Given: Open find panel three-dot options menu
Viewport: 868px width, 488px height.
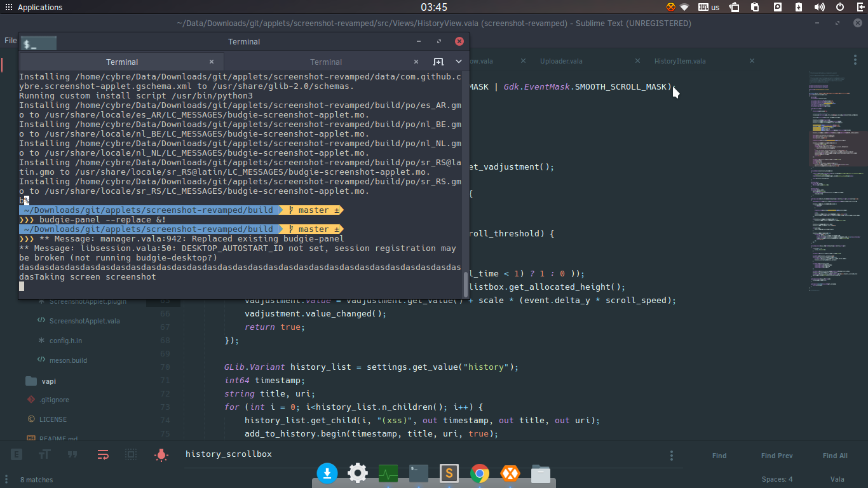Looking at the screenshot, I should pyautogui.click(x=672, y=456).
